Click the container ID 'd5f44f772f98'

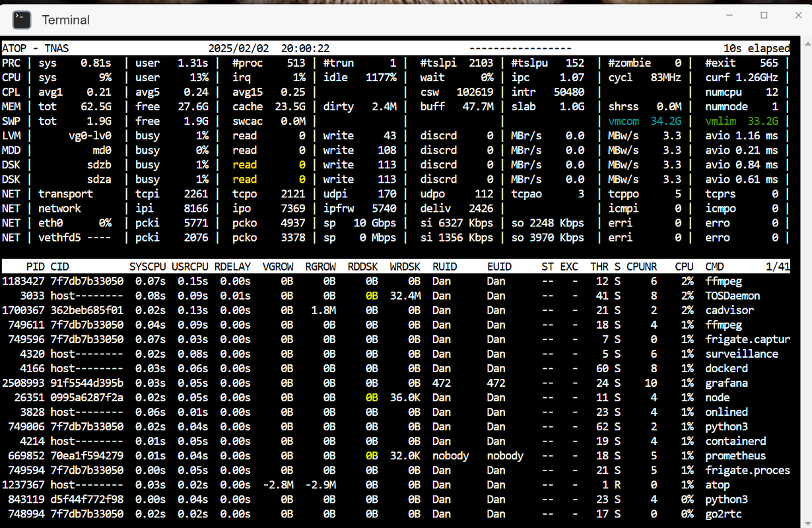click(86, 499)
